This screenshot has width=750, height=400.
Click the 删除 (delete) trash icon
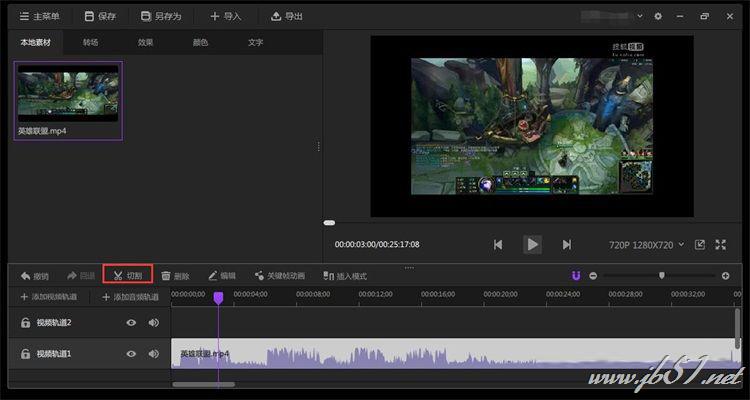tap(174, 275)
